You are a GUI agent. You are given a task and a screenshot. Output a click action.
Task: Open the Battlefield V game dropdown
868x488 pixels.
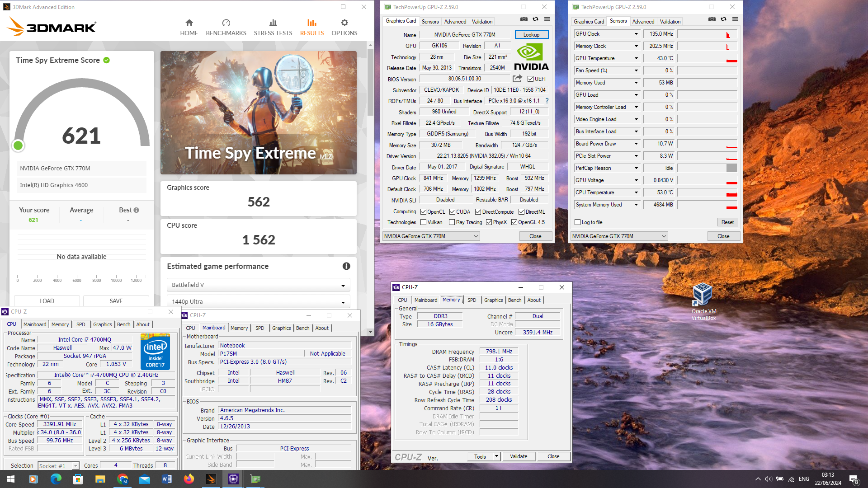click(259, 285)
